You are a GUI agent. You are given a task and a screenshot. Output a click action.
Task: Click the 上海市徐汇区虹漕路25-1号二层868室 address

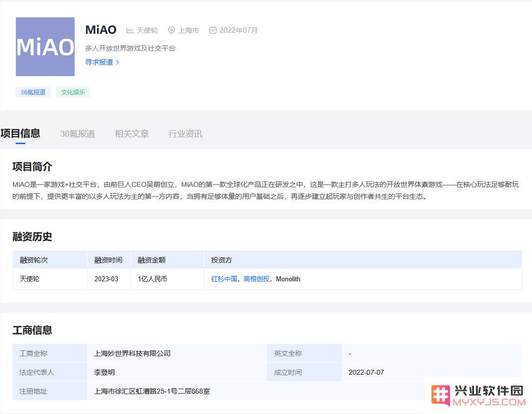pos(152,391)
